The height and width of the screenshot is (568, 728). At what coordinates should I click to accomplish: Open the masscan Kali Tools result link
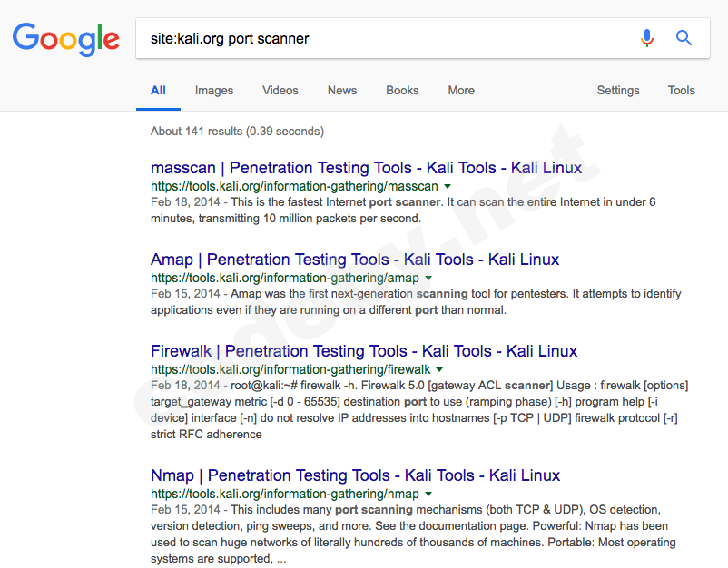tap(365, 168)
